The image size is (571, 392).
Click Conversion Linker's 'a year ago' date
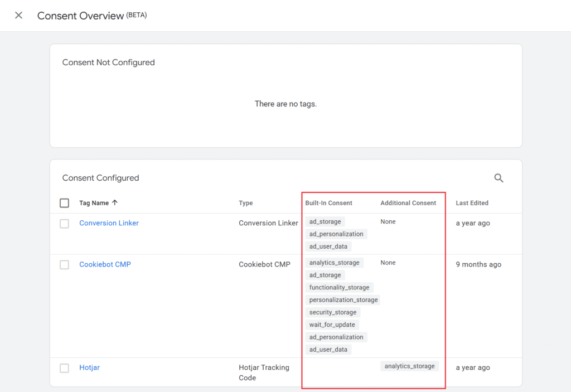473,223
